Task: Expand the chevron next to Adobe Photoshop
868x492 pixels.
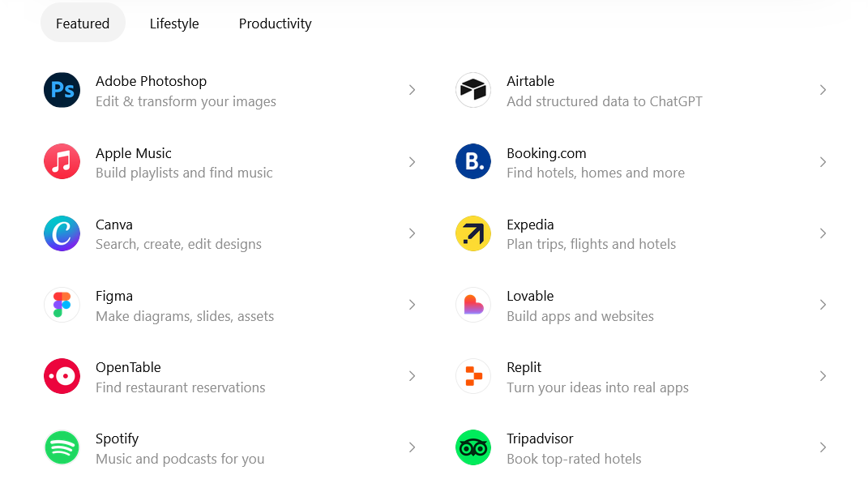Action: [x=412, y=90]
